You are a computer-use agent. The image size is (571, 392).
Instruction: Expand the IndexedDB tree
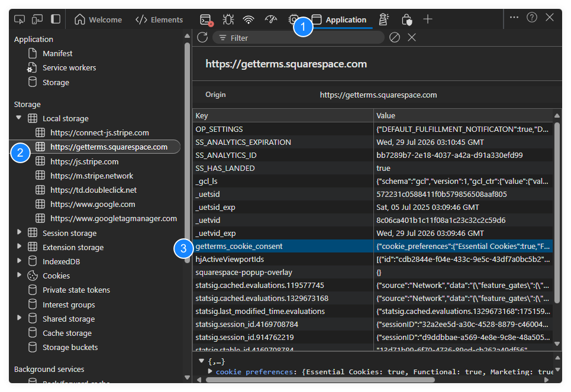pos(19,261)
